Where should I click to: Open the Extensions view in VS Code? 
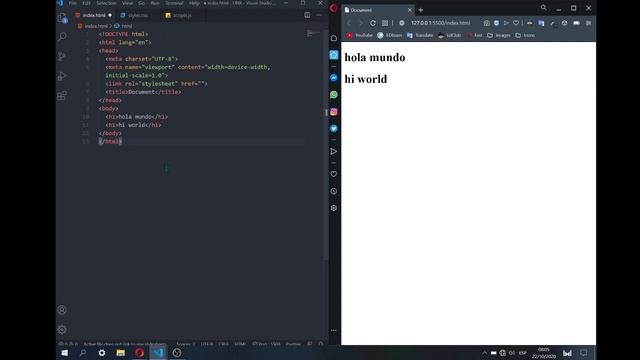[62, 96]
